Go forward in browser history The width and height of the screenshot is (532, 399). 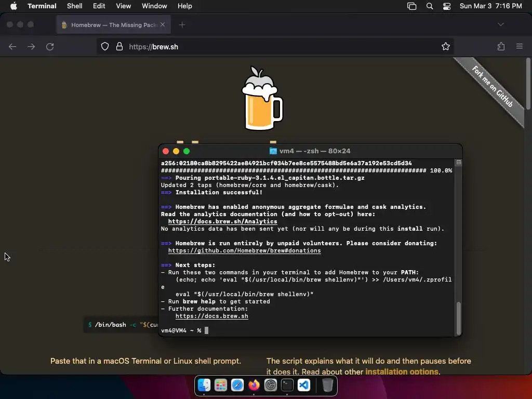point(31,46)
